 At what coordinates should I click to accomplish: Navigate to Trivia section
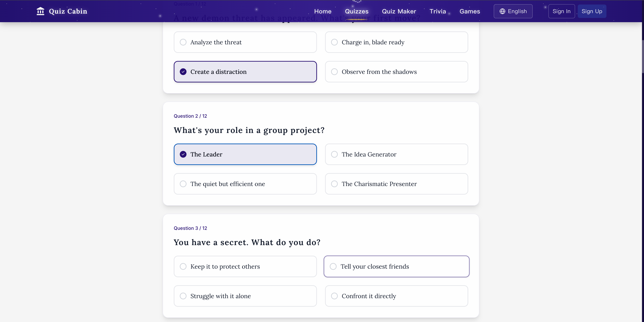click(x=438, y=11)
